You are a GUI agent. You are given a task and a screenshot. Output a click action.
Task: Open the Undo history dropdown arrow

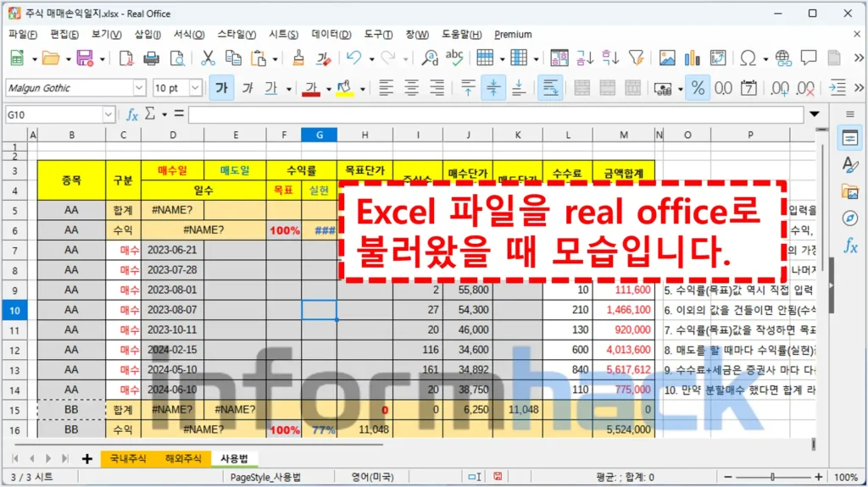coord(371,58)
